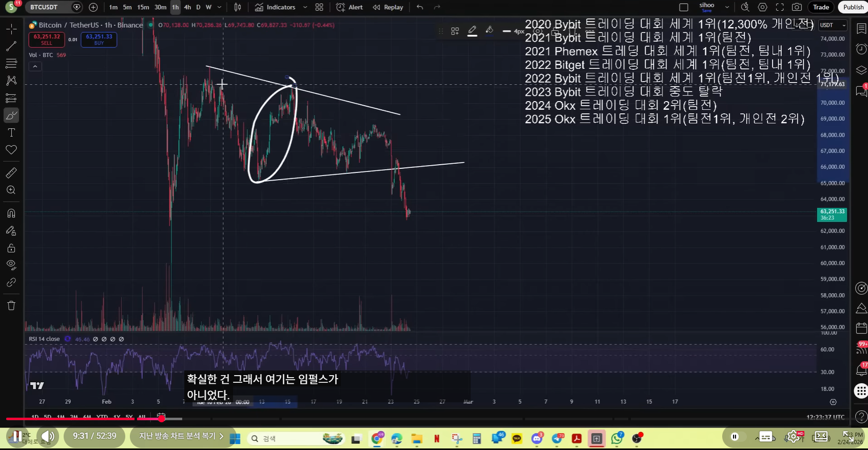
Task: Redo the chart action
Action: pyautogui.click(x=437, y=7)
